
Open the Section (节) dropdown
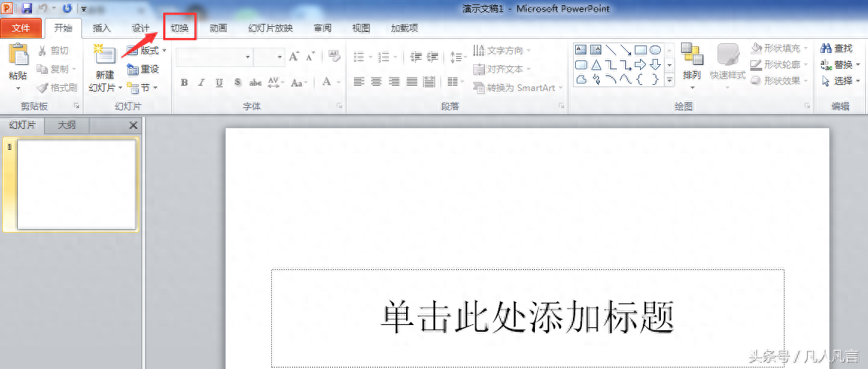pyautogui.click(x=142, y=87)
